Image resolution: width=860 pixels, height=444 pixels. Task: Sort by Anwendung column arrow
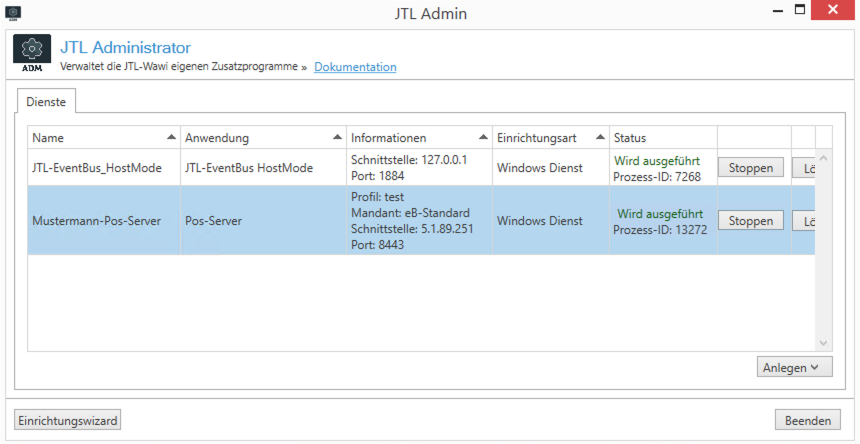337,137
